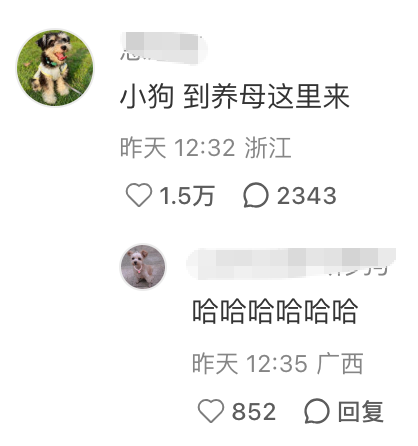
Task: Like the comment with 1.5万 likes
Action: 139,196
